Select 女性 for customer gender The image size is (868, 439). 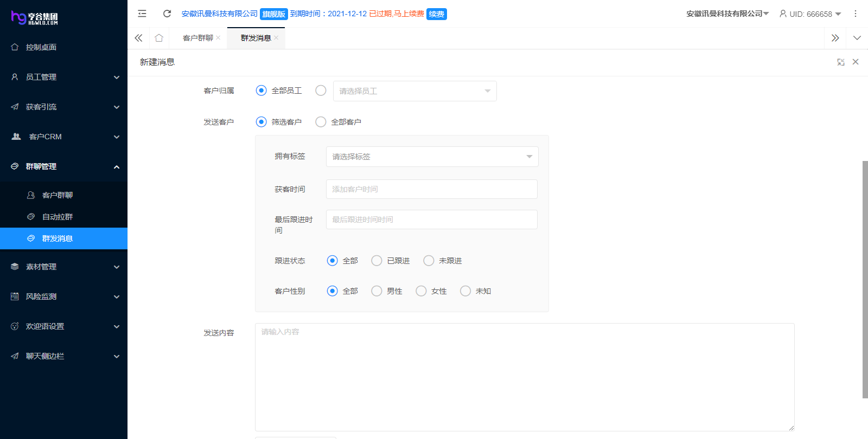(422, 291)
